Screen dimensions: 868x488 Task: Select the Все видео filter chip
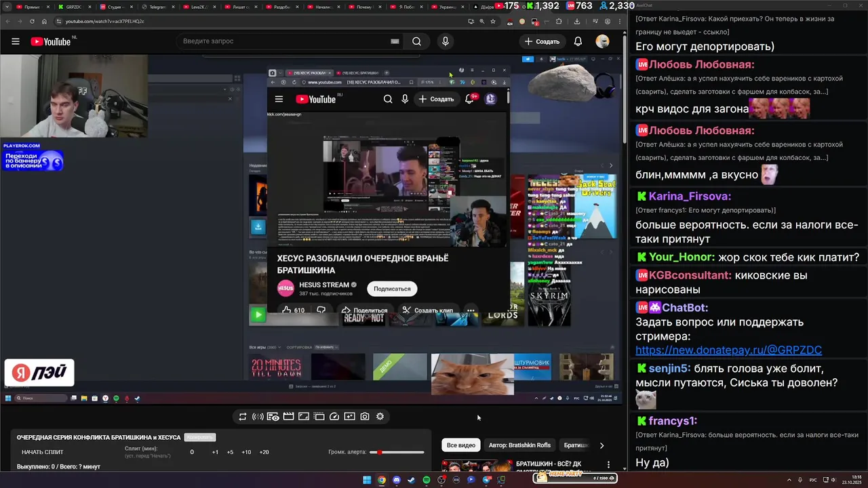[461, 445]
